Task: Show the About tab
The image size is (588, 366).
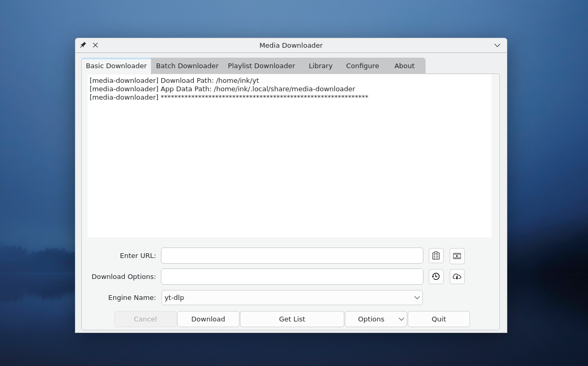Action: pyautogui.click(x=404, y=66)
